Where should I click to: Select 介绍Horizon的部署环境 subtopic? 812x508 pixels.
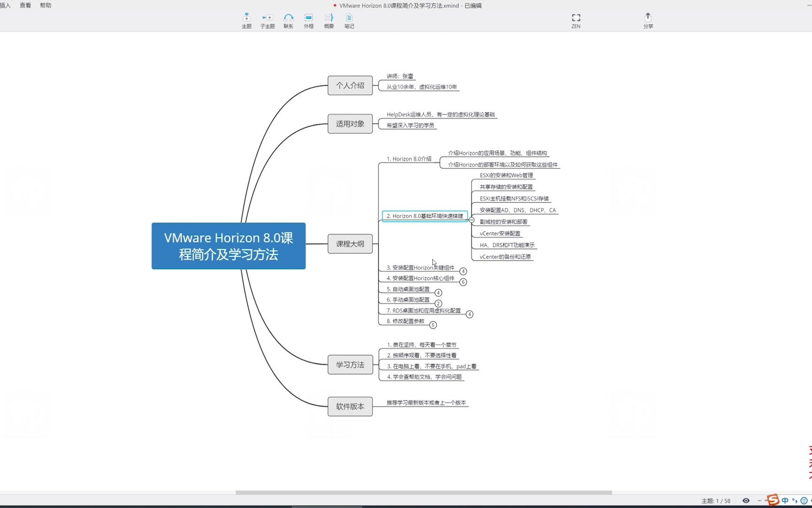[503, 165]
